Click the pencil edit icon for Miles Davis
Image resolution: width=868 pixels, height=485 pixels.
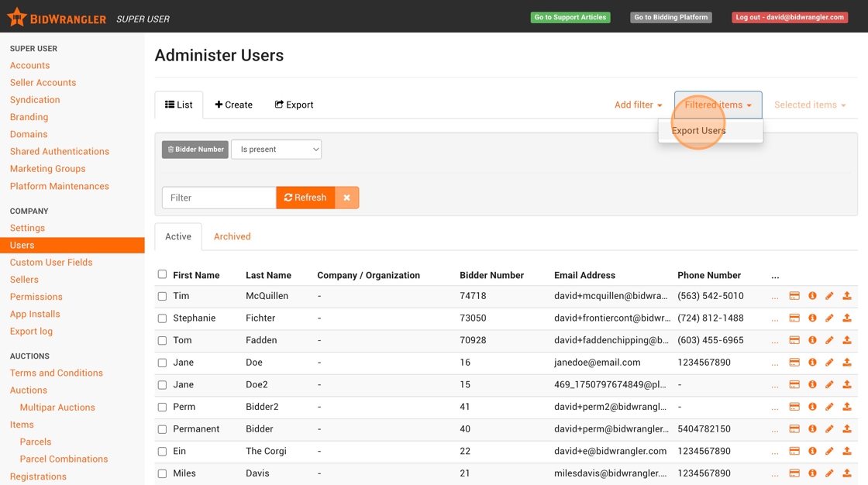tap(829, 473)
